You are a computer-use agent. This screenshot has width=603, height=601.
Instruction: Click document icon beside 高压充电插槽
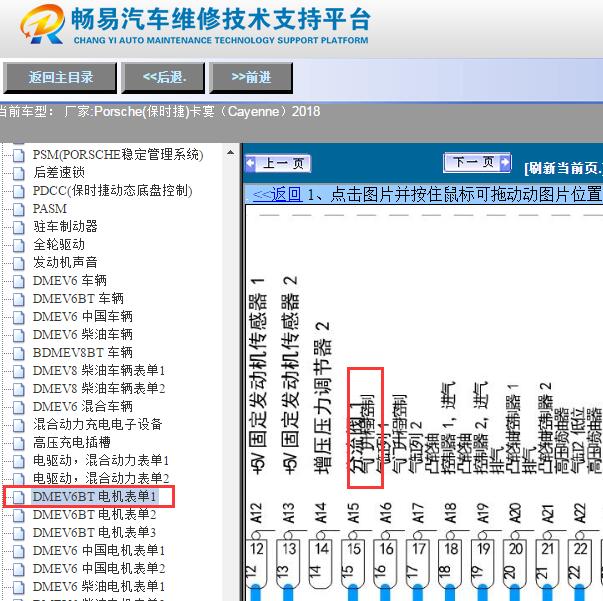click(x=18, y=443)
